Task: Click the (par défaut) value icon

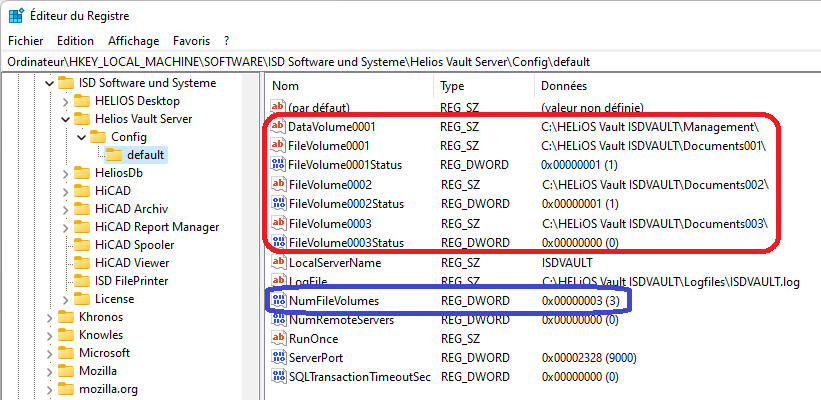Action: (x=278, y=107)
